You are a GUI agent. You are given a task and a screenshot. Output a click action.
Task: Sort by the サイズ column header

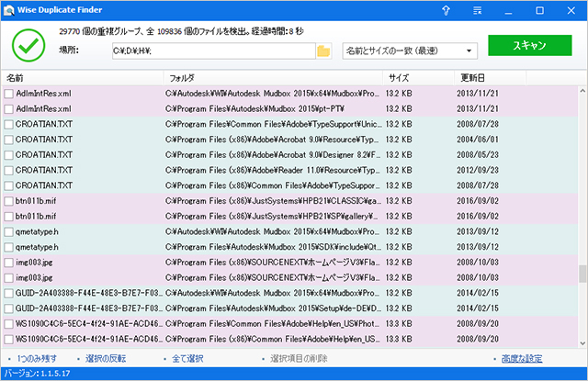coord(419,78)
